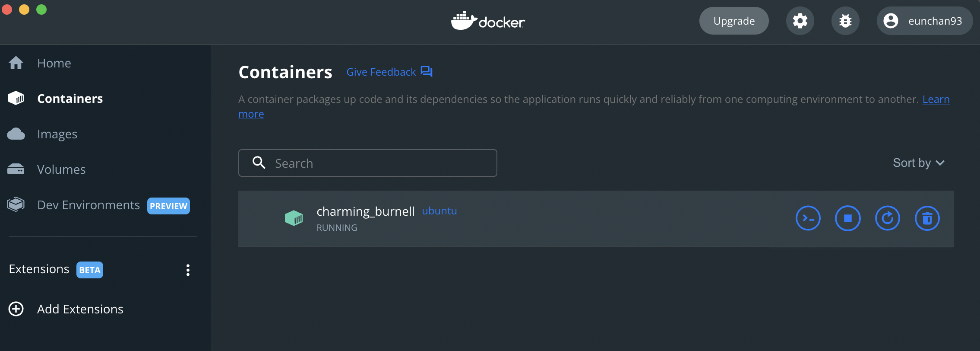Click the Add Extensions plus icon
Screen dimensions: 980x351
coord(16,309)
